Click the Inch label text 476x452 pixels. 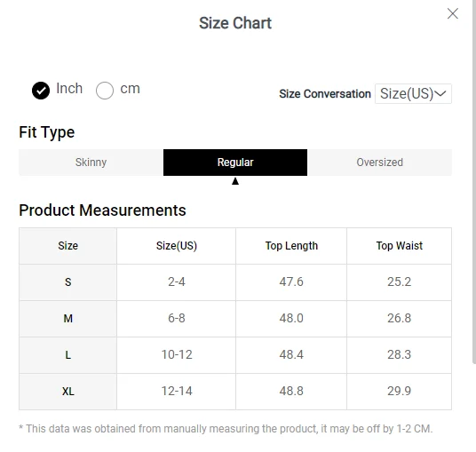69,89
